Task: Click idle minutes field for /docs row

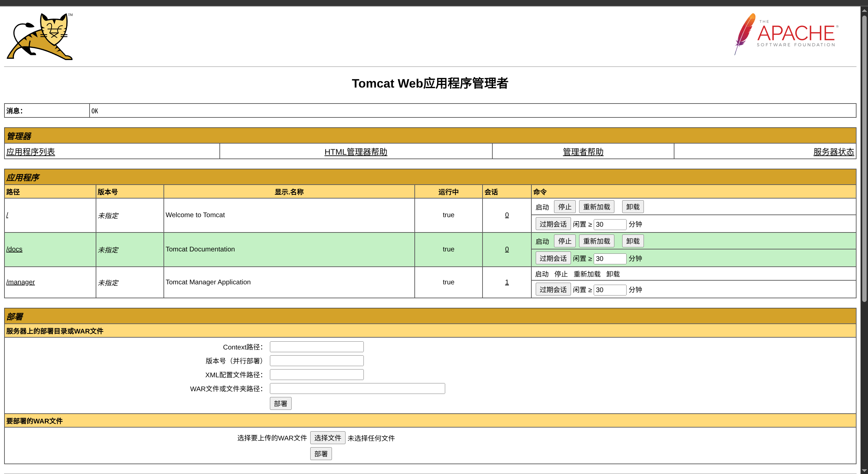Action: (610, 259)
